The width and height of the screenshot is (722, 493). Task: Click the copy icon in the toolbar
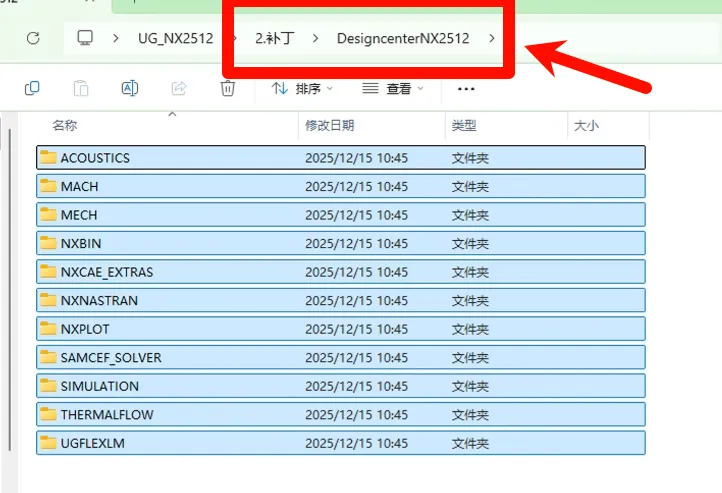[32, 88]
